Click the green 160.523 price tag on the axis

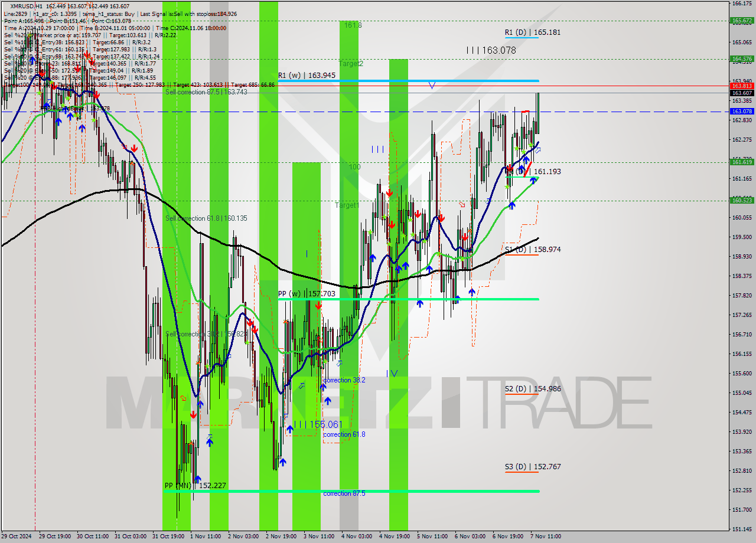tap(742, 201)
